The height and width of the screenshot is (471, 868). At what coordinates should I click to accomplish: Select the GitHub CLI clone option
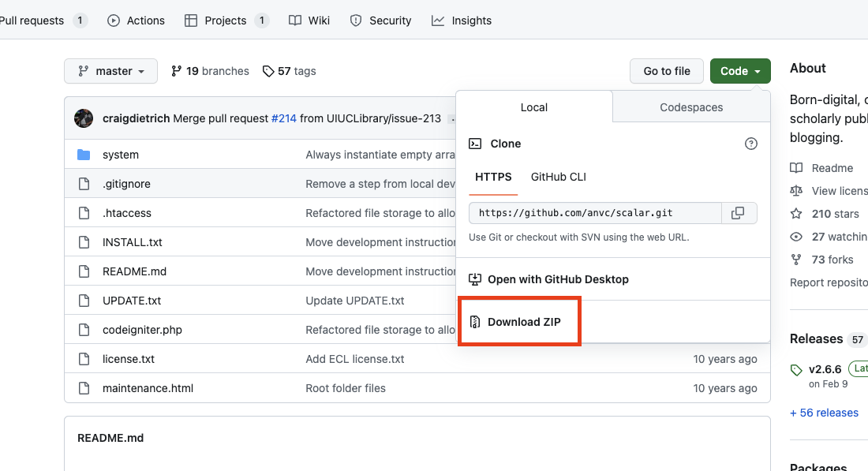click(559, 177)
